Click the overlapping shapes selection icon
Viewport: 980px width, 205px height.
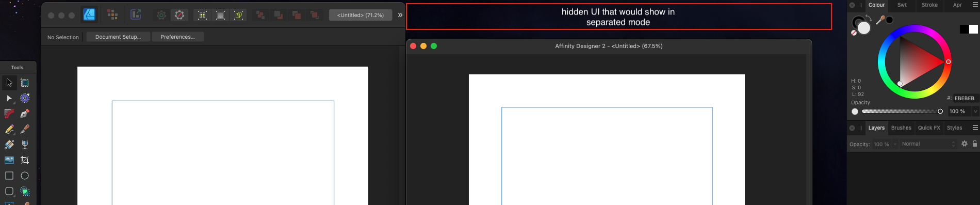point(239,15)
